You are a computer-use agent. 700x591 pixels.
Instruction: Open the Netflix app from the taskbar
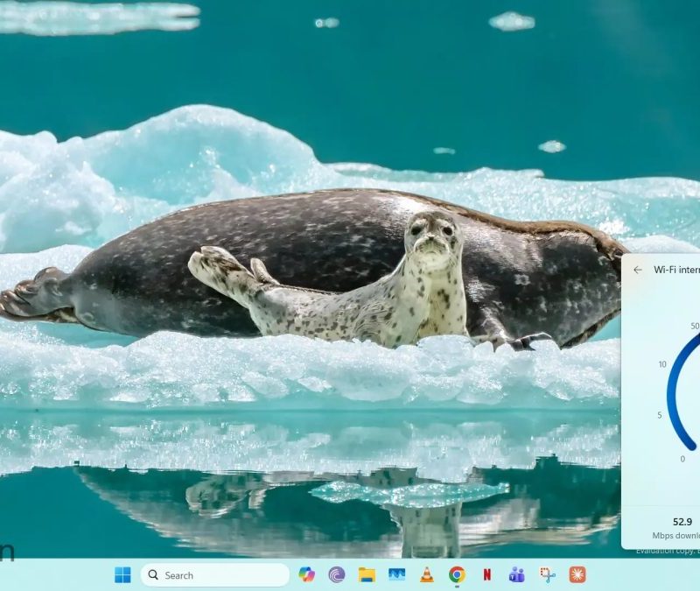click(487, 574)
